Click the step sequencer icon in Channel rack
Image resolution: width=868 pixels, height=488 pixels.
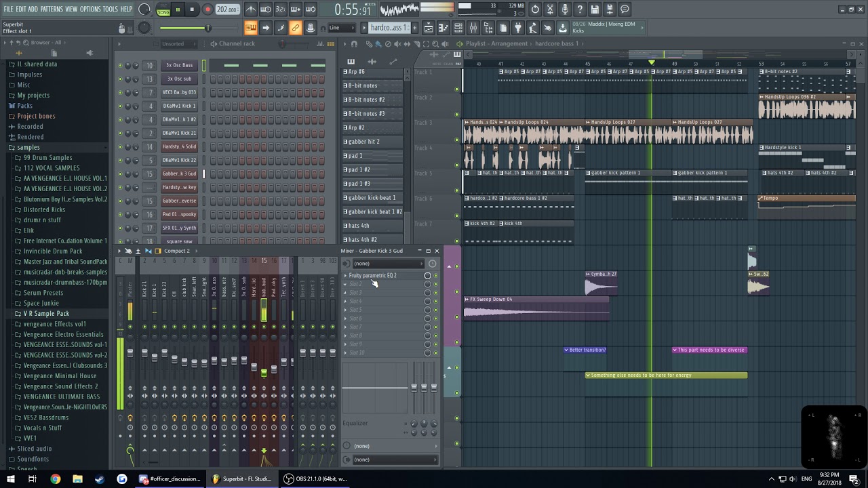click(x=330, y=44)
